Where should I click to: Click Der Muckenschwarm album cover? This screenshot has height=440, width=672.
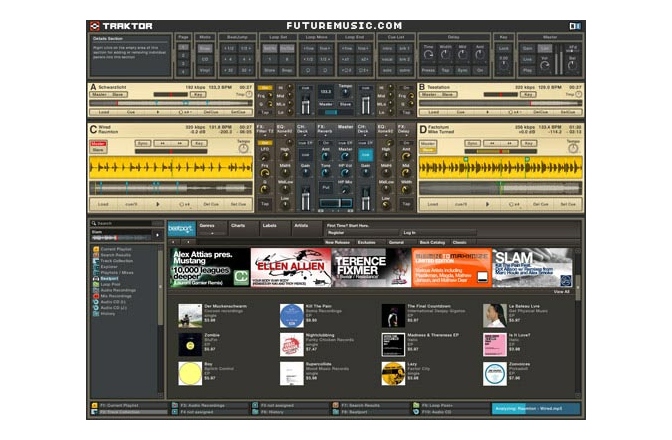click(190, 316)
